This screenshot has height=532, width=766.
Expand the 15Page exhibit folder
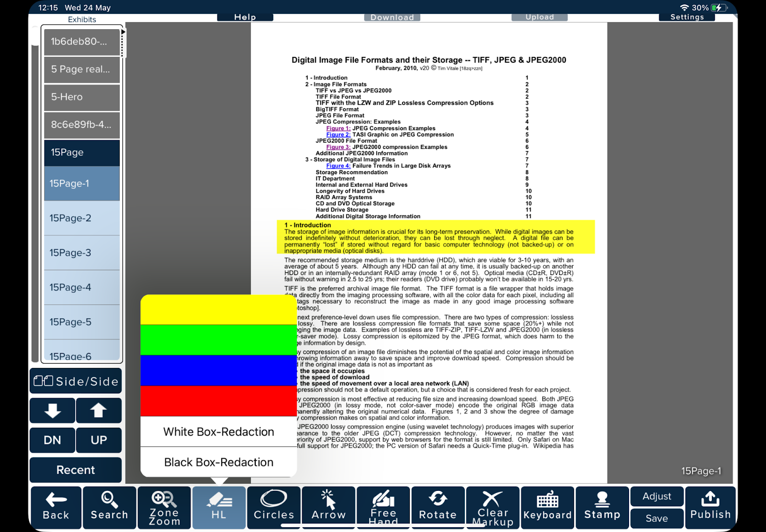click(x=82, y=153)
